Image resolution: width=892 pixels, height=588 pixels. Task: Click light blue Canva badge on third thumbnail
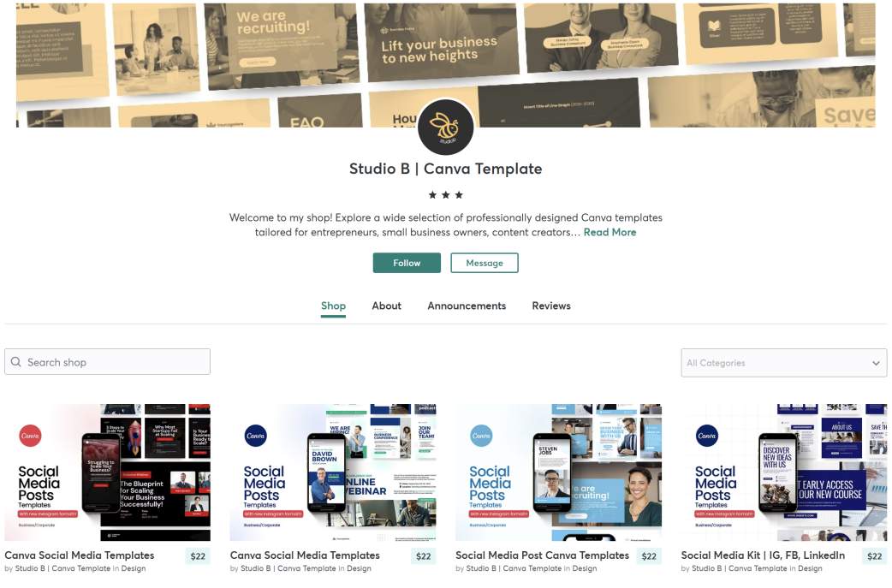(x=481, y=436)
